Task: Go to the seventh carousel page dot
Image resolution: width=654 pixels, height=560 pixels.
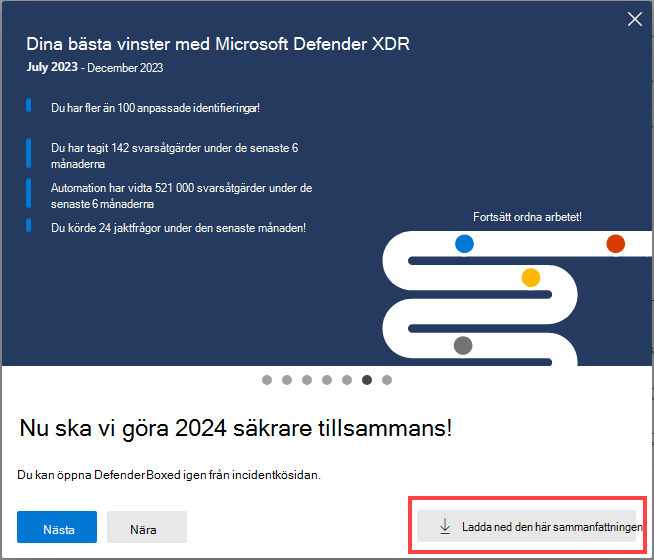Action: coord(387,380)
